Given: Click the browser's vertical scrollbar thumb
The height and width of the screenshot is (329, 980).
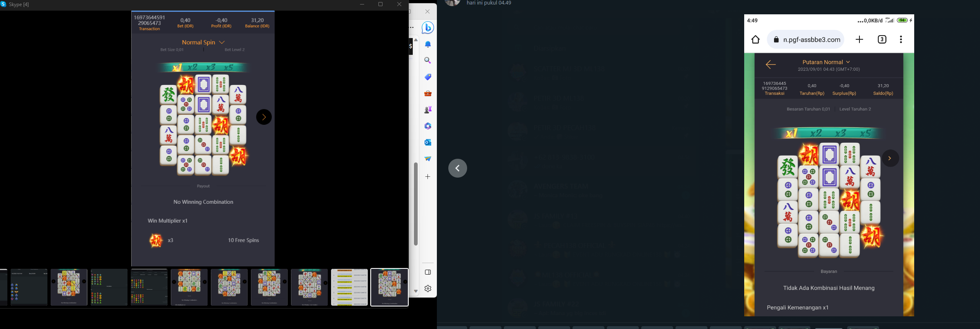Looking at the screenshot, I should click(416, 204).
